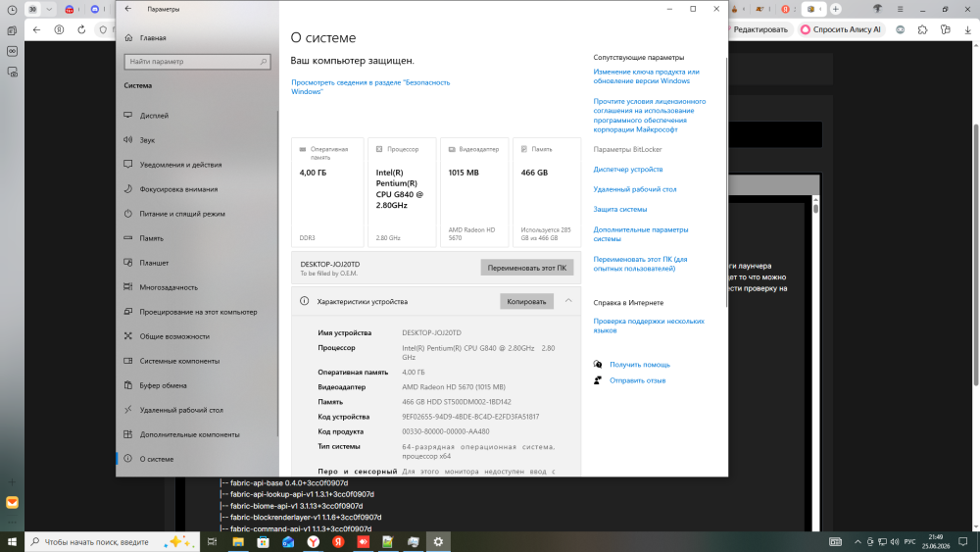
Task: Click the orange mail icon in browser sidebar
Action: tap(12, 502)
